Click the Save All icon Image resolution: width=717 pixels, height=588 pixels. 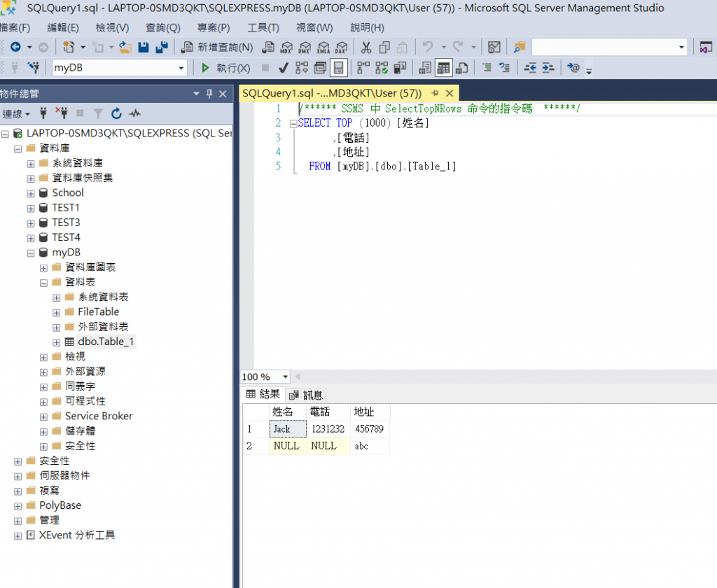[x=162, y=47]
